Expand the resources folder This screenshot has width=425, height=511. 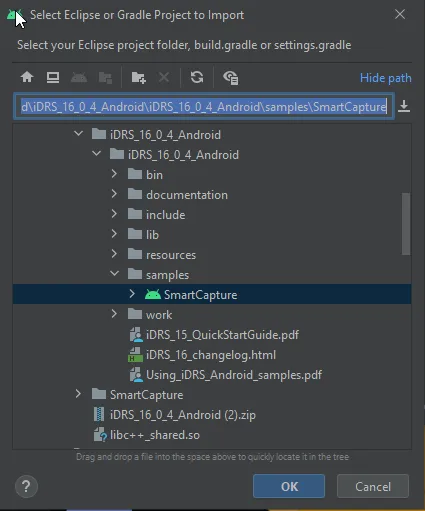coord(114,254)
